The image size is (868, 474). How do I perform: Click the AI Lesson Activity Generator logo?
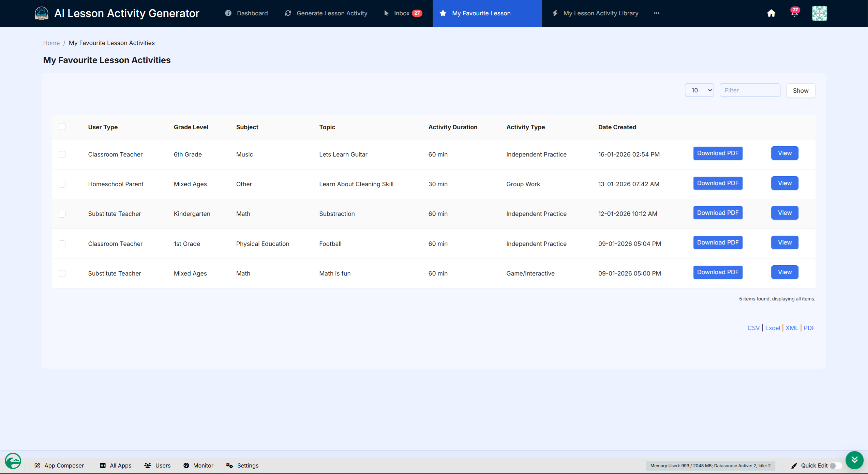point(42,13)
